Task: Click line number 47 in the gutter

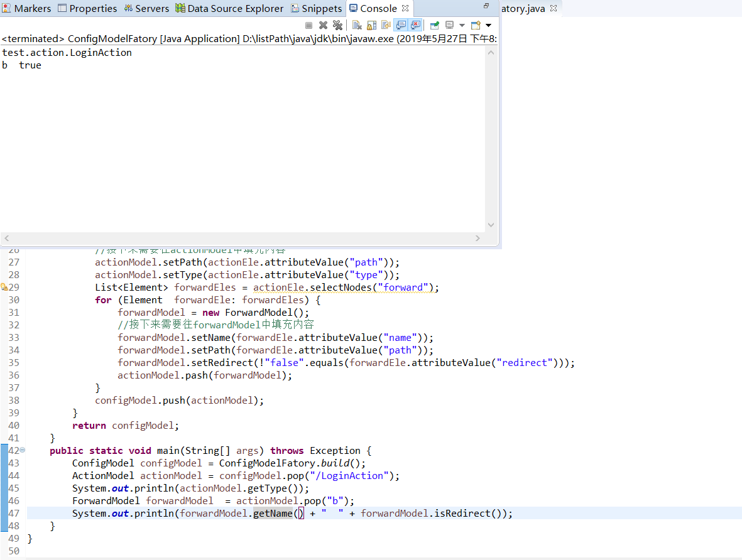Action: [x=14, y=513]
